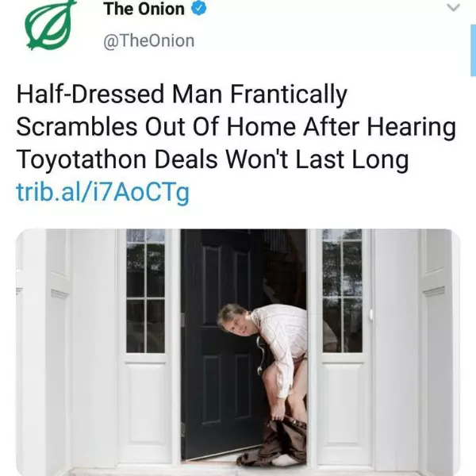Tap the 'Half-Dressed Man Frantically' headline line
Screen dimensions: 476x476
[182, 94]
